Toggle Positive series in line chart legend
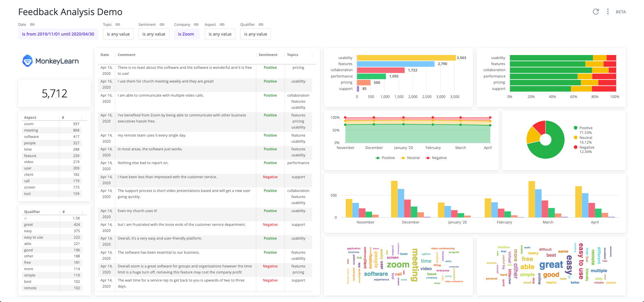 [385, 158]
